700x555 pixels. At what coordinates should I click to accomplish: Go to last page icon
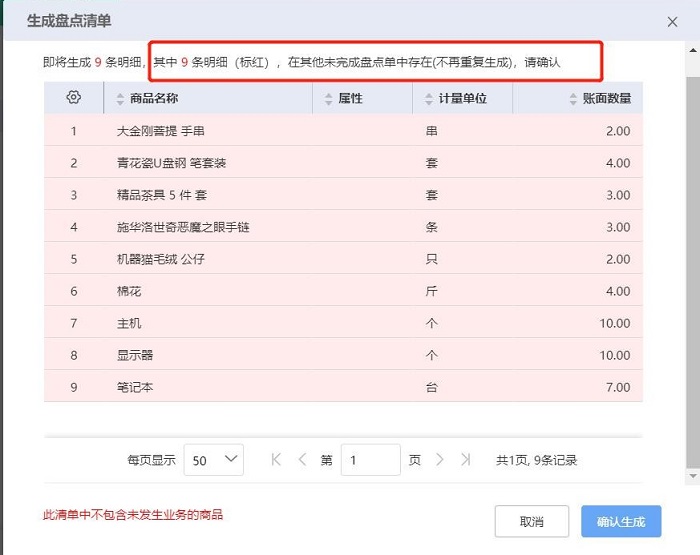coord(466,459)
